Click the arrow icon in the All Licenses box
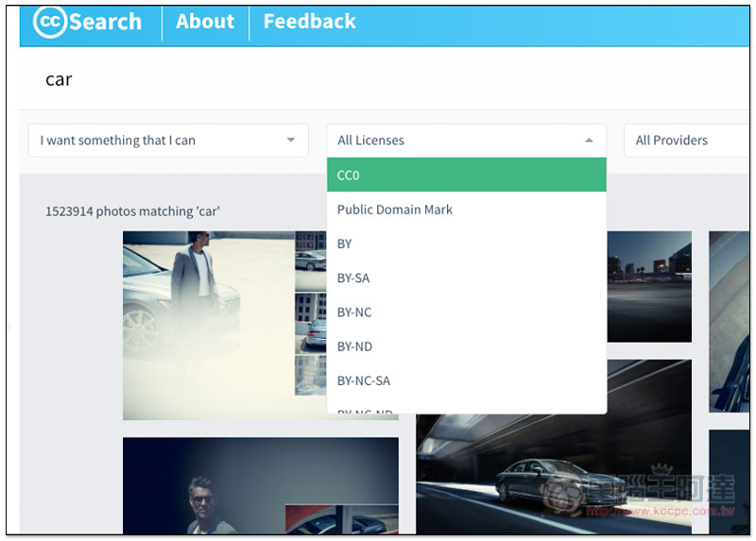756x541 pixels. [x=589, y=141]
